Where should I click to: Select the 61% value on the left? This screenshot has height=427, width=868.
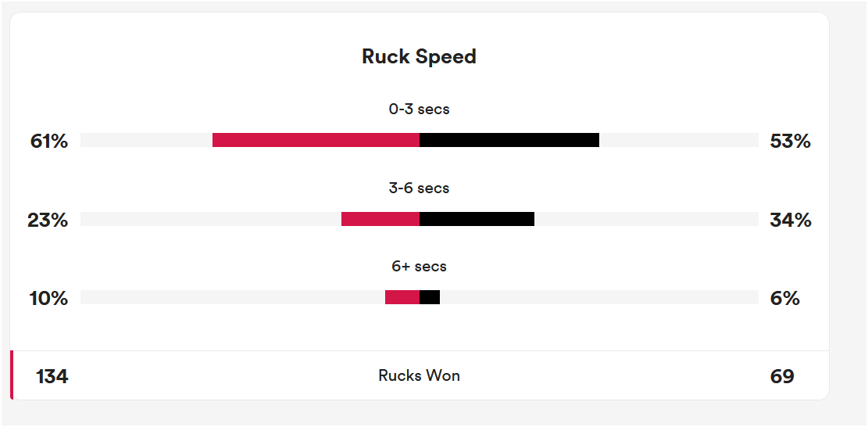tap(48, 142)
